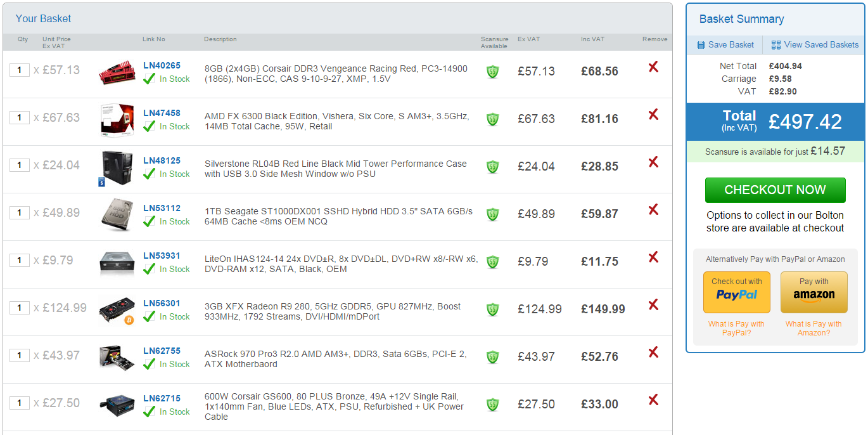The width and height of the screenshot is (868, 435).
Task: Click the Scansure available for £14.57 banner
Action: pyautogui.click(x=775, y=151)
